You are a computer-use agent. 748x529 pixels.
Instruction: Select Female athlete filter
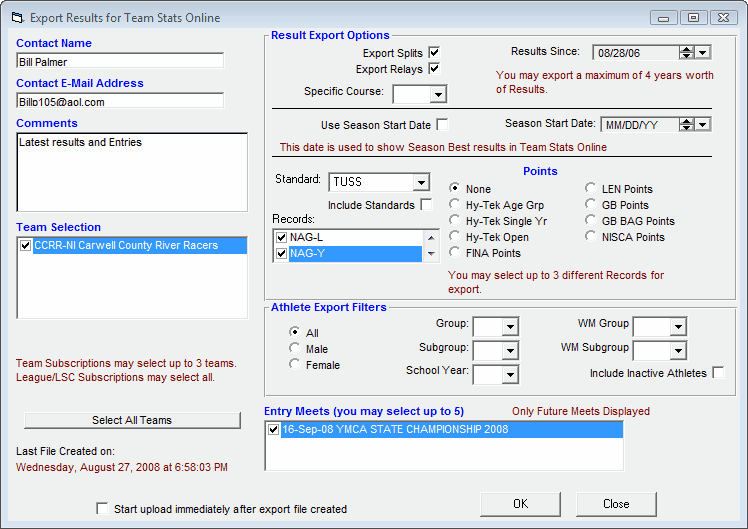point(295,365)
